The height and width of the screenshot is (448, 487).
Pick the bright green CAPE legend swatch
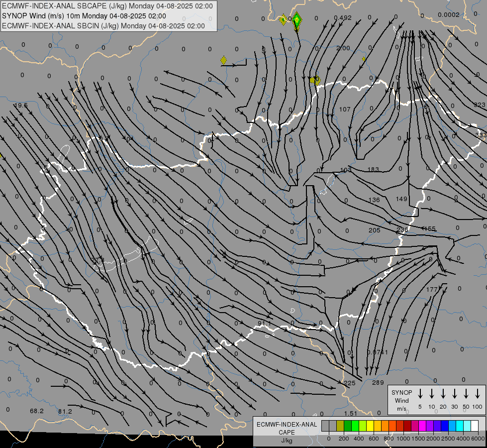pos(355,426)
